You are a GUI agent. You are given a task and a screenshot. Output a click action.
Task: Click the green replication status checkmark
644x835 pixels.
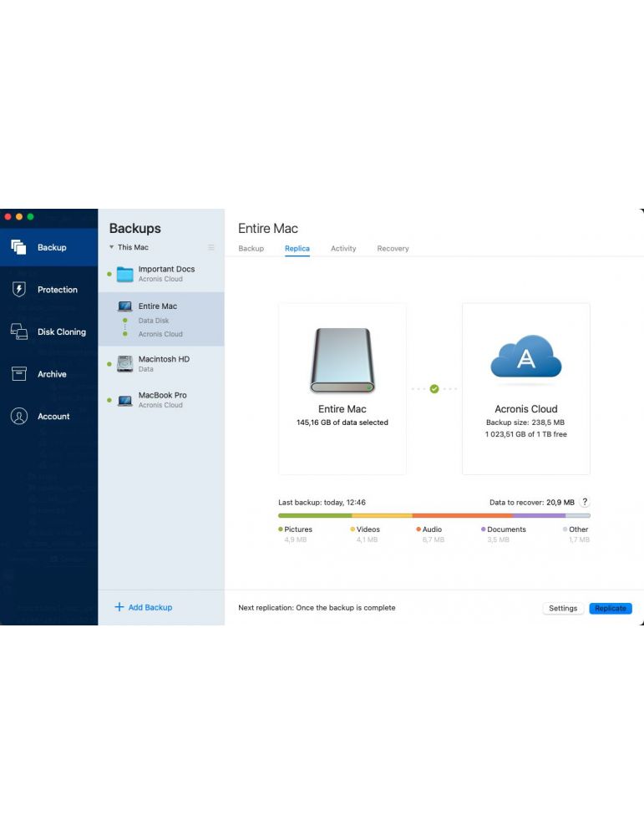[434, 389]
